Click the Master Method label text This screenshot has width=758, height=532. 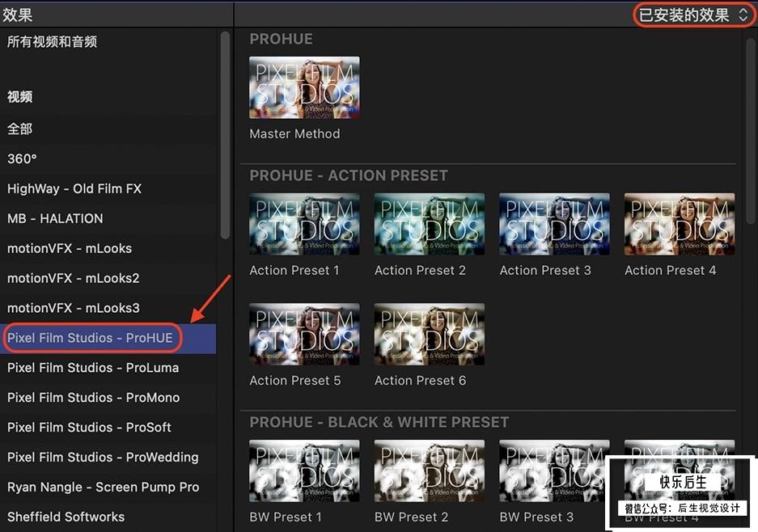pos(295,134)
